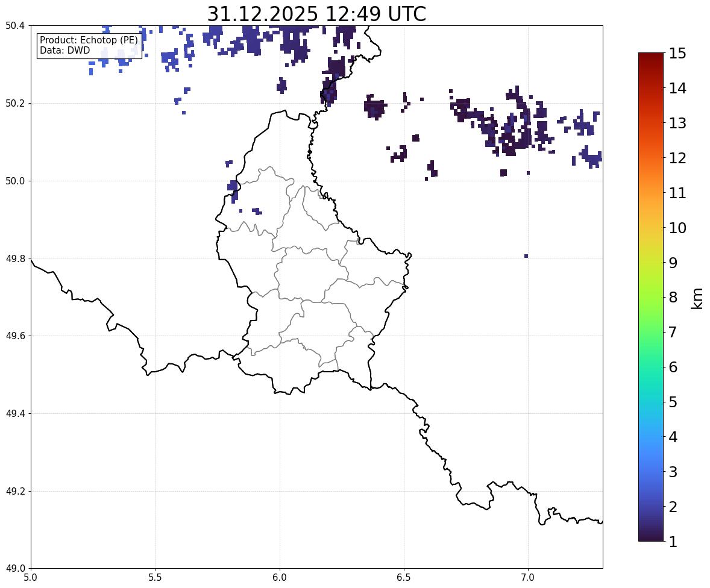Click longitude axis label 5.5
The height and width of the screenshot is (588, 710).
coord(155,578)
